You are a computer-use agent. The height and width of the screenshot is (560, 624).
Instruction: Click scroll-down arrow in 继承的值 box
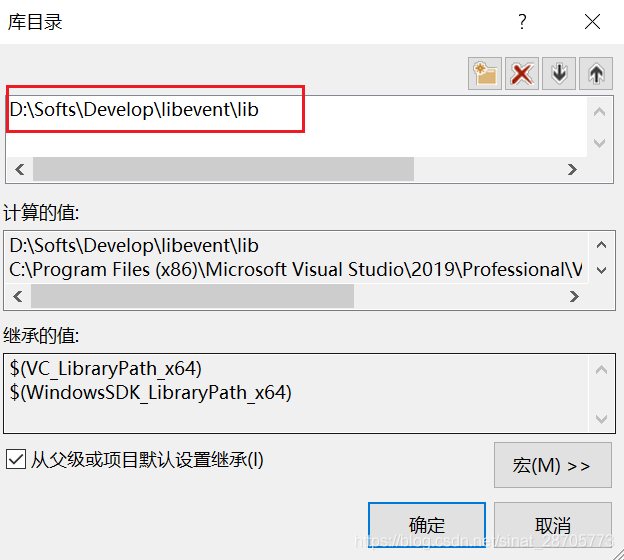click(x=601, y=419)
